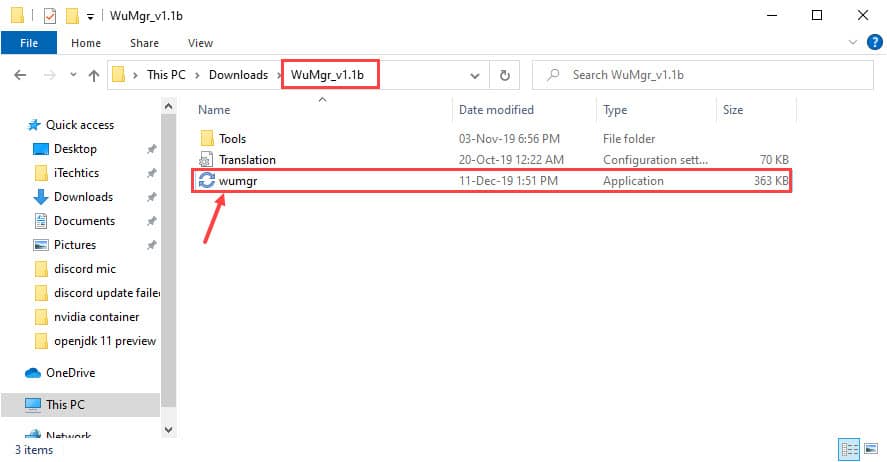Click navigation pane scroll down arrow

168,430
